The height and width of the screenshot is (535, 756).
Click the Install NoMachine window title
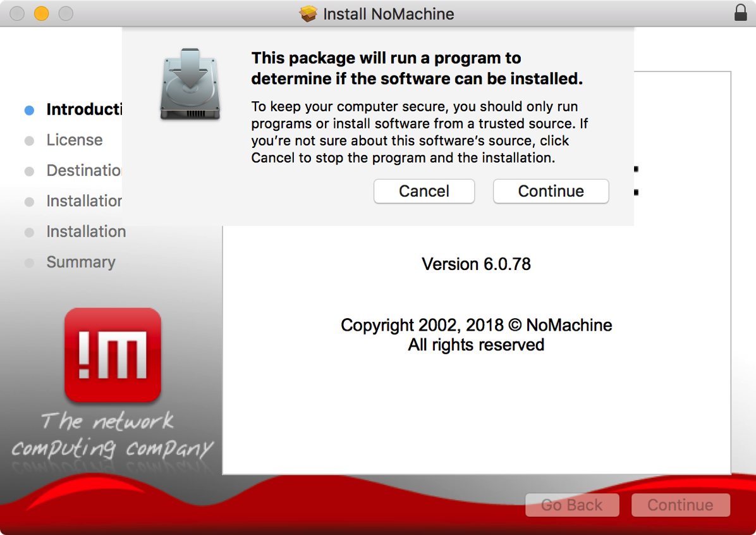pyautogui.click(x=388, y=13)
